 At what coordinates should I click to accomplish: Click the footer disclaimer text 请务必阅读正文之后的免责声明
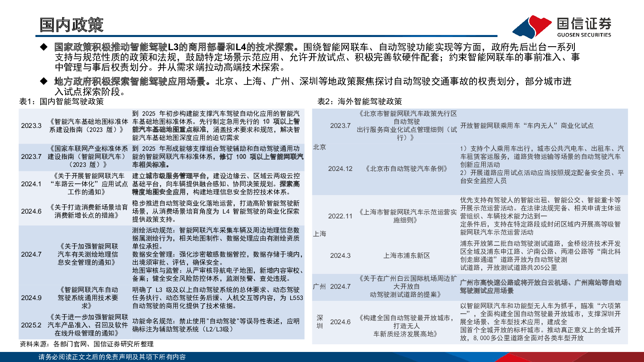tap(112, 357)
